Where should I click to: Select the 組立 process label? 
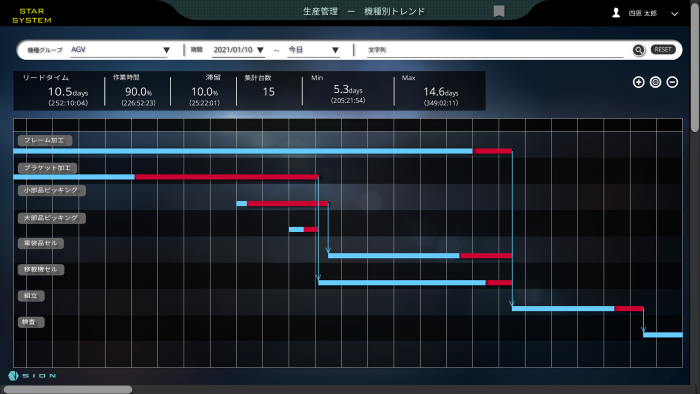[x=31, y=296]
